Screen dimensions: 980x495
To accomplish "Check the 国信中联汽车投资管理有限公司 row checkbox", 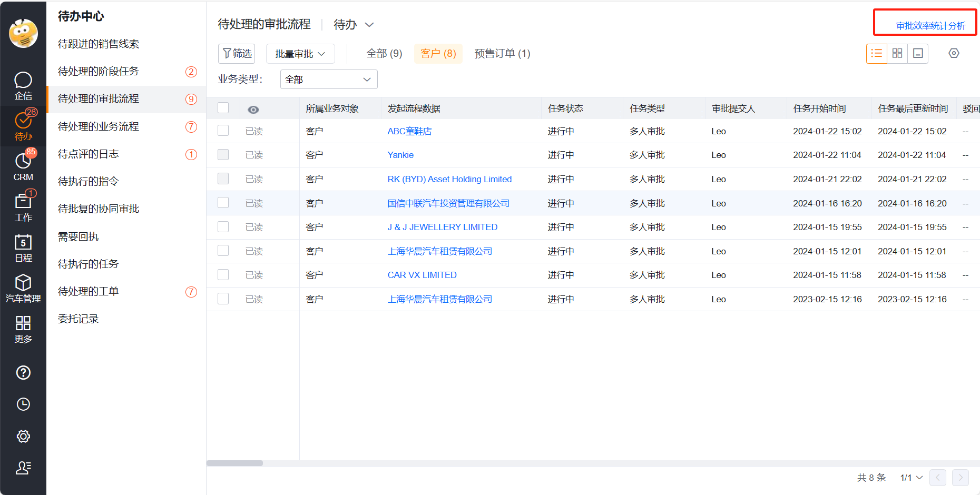I will [x=223, y=203].
